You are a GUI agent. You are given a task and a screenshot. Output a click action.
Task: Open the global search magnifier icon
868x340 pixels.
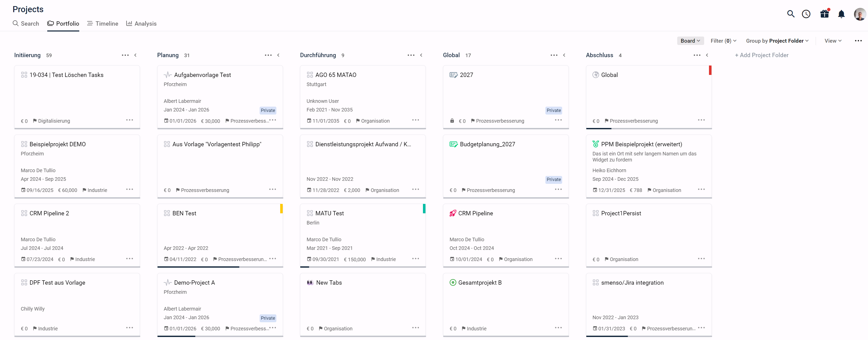point(791,14)
